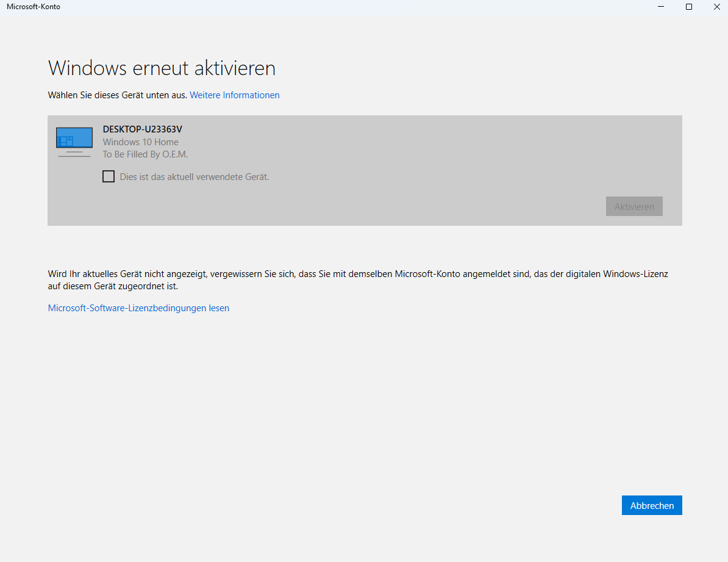Image resolution: width=728 pixels, height=562 pixels.
Task: Click the Aktivieren button
Action: pyautogui.click(x=634, y=206)
